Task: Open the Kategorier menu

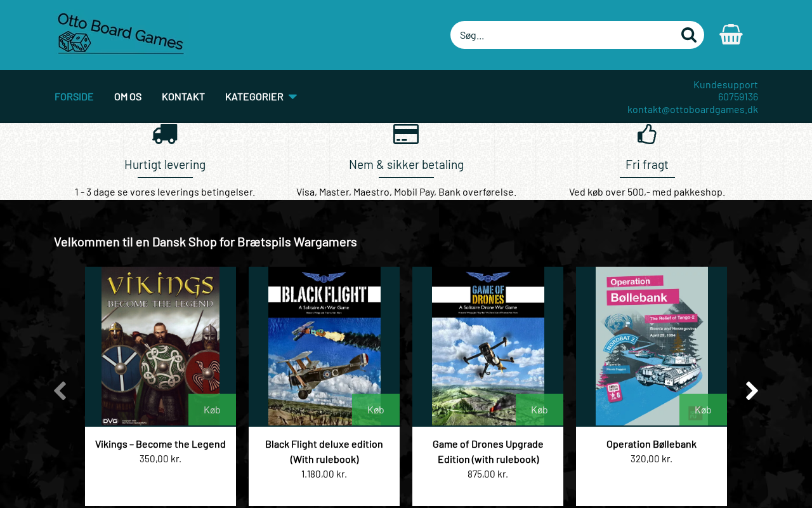Action: click(254, 97)
